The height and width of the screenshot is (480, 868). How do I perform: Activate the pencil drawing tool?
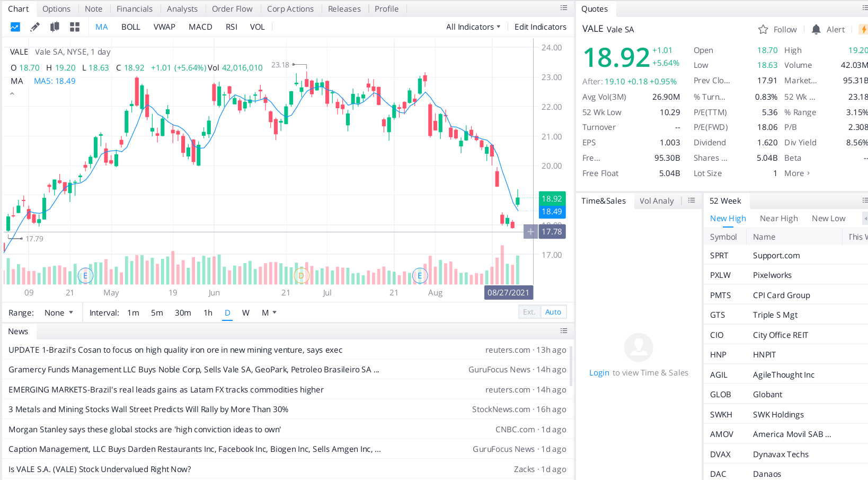[35, 27]
